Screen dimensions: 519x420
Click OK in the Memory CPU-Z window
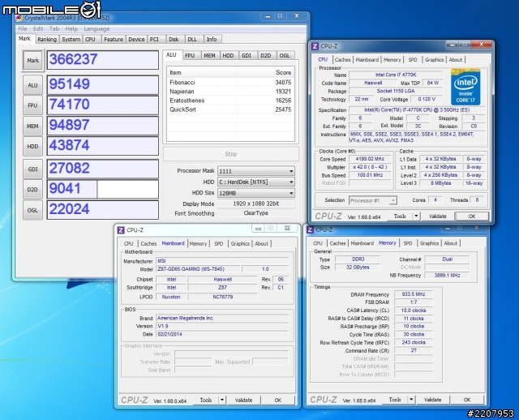[467, 400]
